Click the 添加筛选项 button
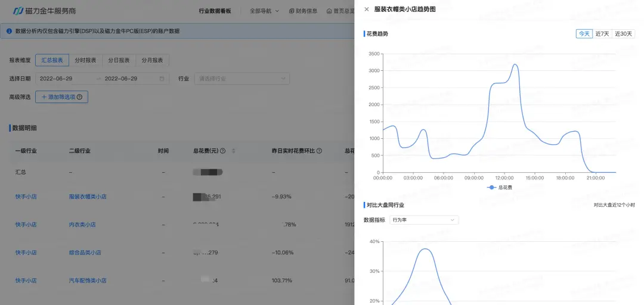 (61, 97)
